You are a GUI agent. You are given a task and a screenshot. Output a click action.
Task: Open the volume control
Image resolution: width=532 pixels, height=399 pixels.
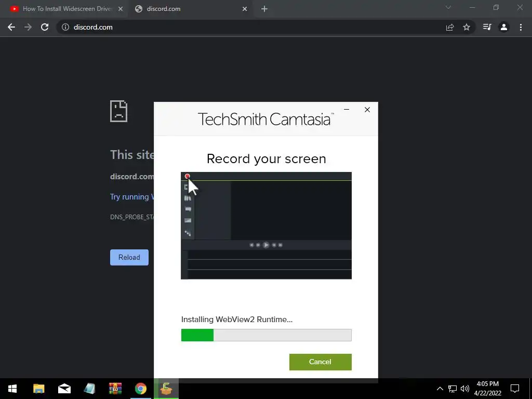[x=465, y=389]
